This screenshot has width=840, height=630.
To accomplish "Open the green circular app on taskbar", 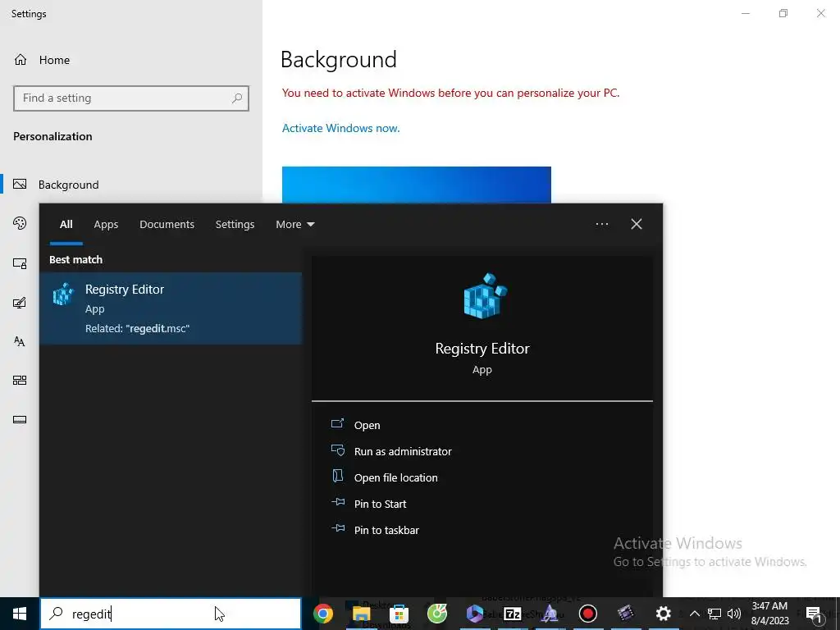I will [437, 614].
